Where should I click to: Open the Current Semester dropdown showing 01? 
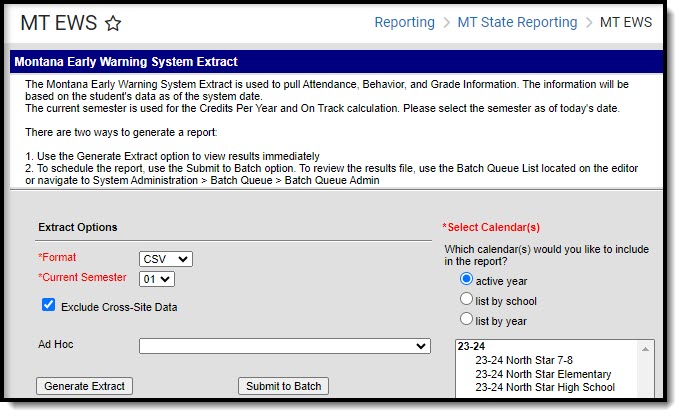tap(157, 279)
